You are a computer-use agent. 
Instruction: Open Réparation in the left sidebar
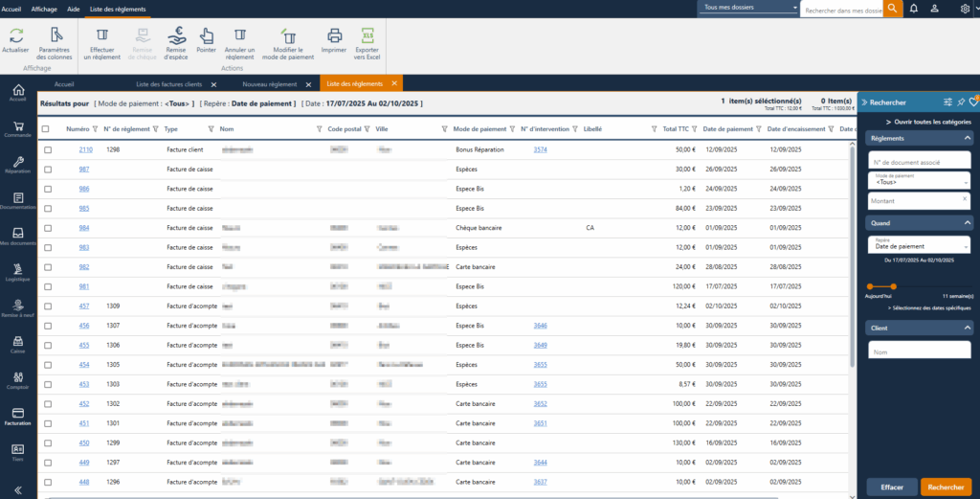pyautogui.click(x=18, y=163)
